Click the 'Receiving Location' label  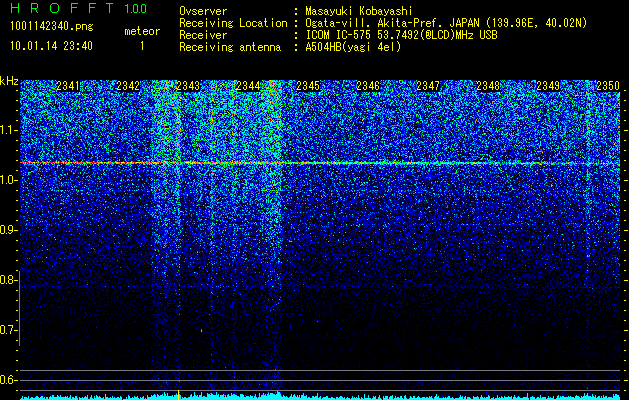point(233,23)
